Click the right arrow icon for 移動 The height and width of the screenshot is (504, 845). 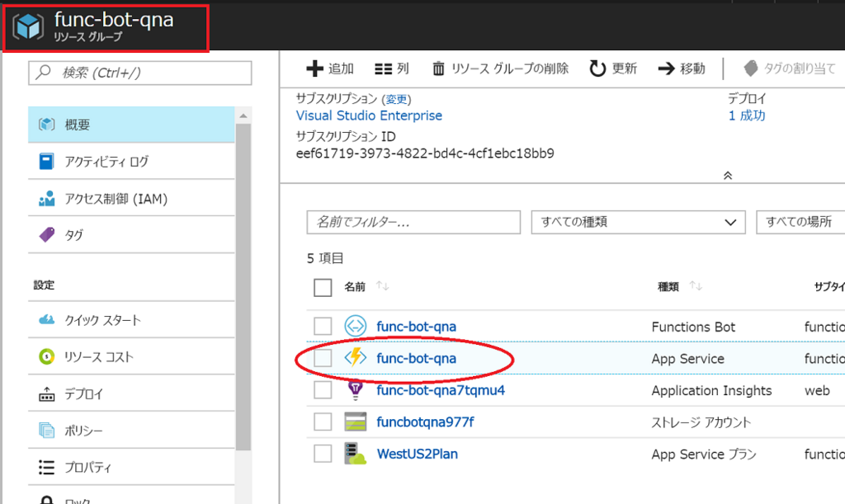[667, 68]
